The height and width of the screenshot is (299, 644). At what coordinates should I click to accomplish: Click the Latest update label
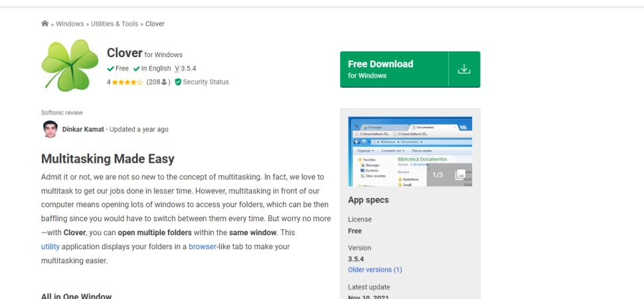coord(369,287)
